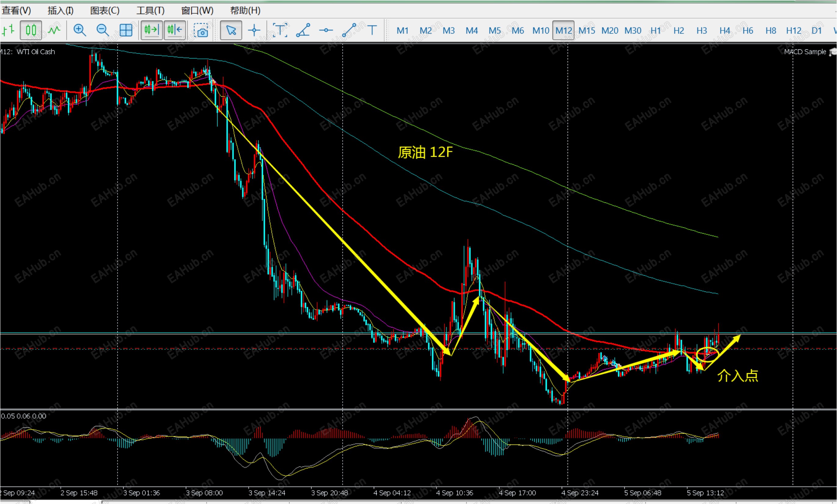This screenshot has height=504, width=837.
Task: Select the crosshair tool
Action: click(254, 30)
